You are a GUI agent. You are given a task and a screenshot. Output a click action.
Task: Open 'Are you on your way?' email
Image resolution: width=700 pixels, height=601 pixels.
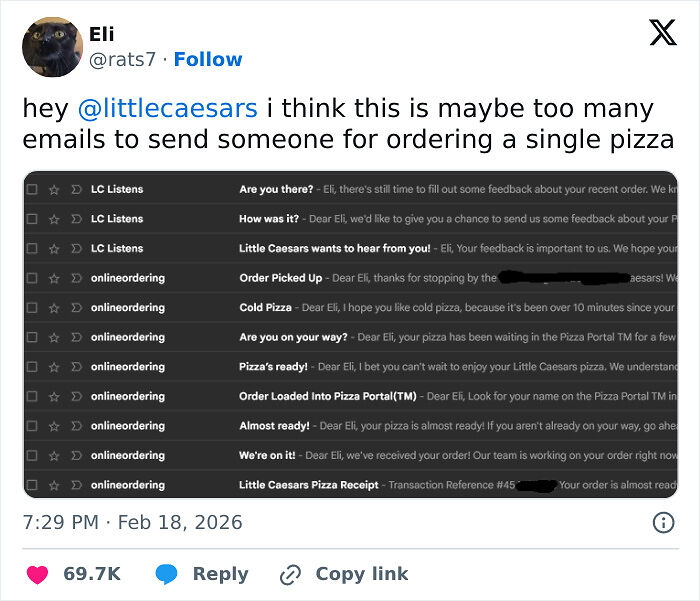(x=400, y=337)
